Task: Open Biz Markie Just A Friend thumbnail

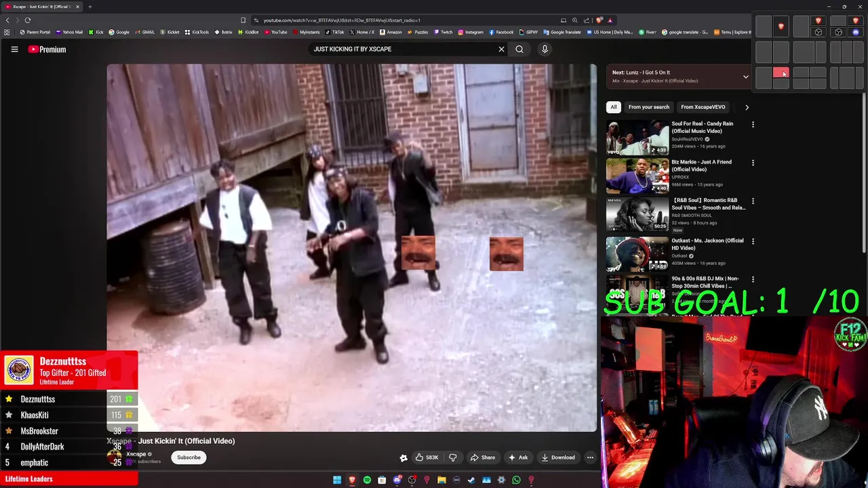Action: pyautogui.click(x=637, y=176)
